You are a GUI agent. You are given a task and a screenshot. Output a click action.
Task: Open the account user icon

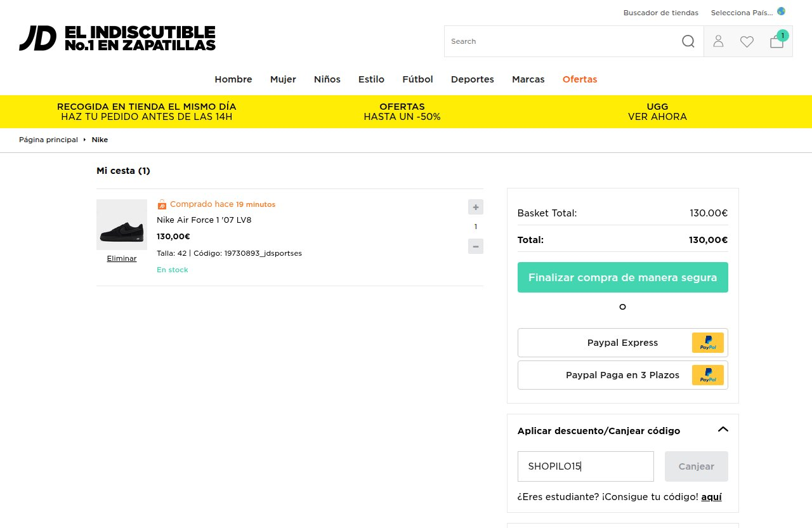pos(718,41)
